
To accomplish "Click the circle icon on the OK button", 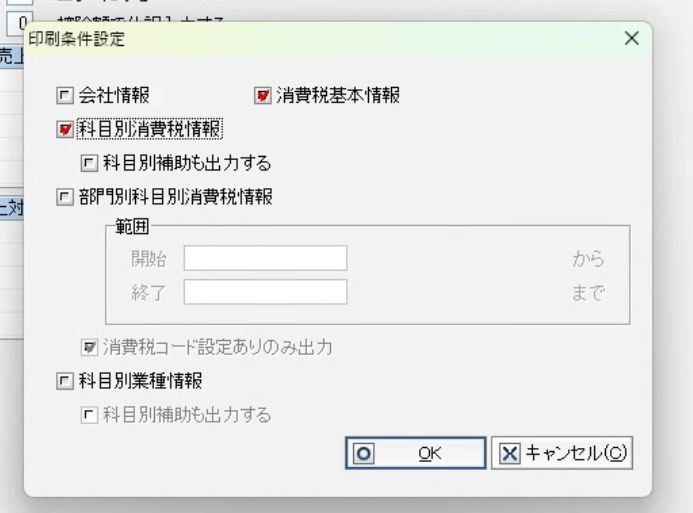I will click(x=364, y=452).
